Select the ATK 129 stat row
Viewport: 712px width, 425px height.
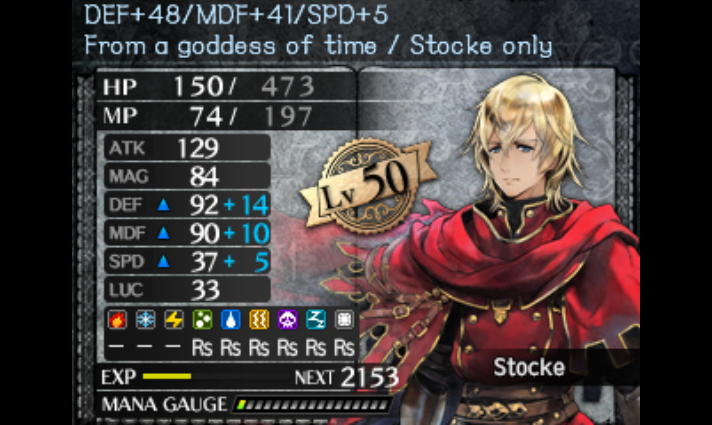(188, 148)
